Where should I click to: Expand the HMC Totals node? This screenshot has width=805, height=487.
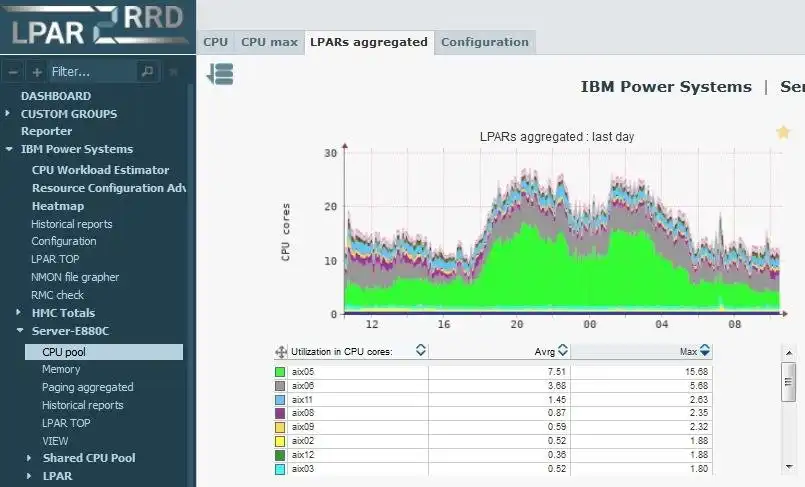pyautogui.click(x=18, y=312)
